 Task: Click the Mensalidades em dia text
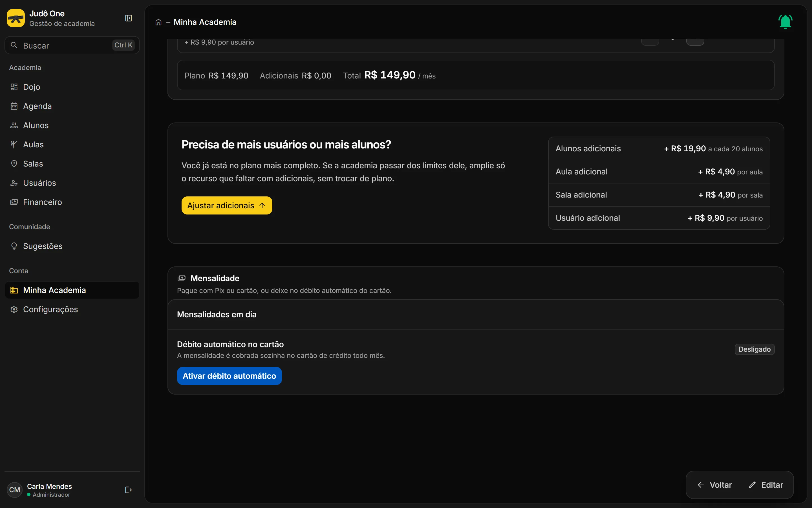coord(217,314)
